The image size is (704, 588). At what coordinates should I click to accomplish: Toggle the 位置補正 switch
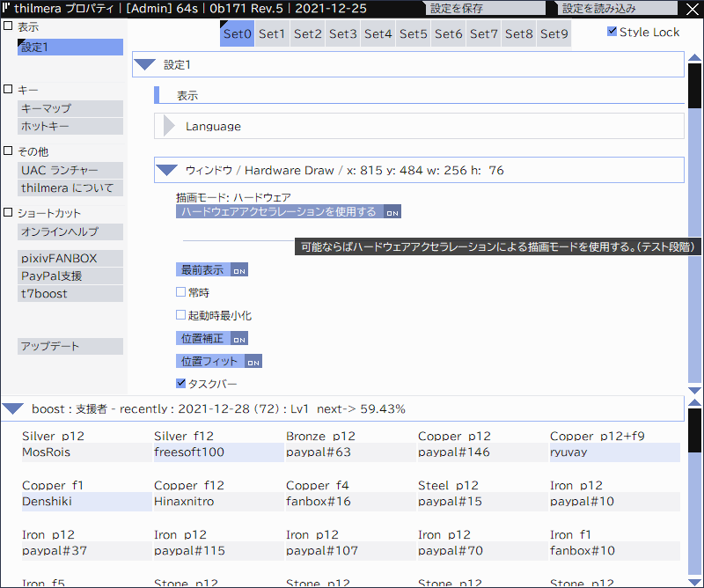(x=212, y=338)
